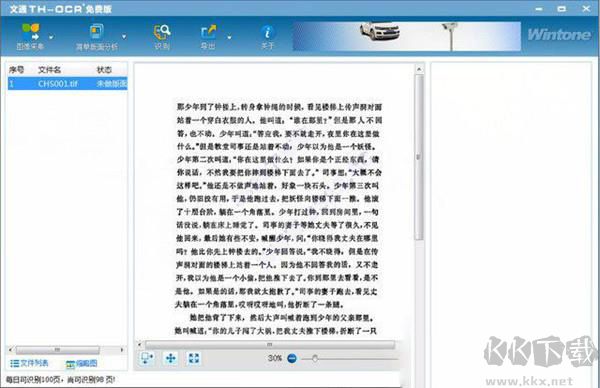Image resolution: width=600 pixels, height=388 pixels.
Task: Click the export (导出) icon
Action: 208,32
